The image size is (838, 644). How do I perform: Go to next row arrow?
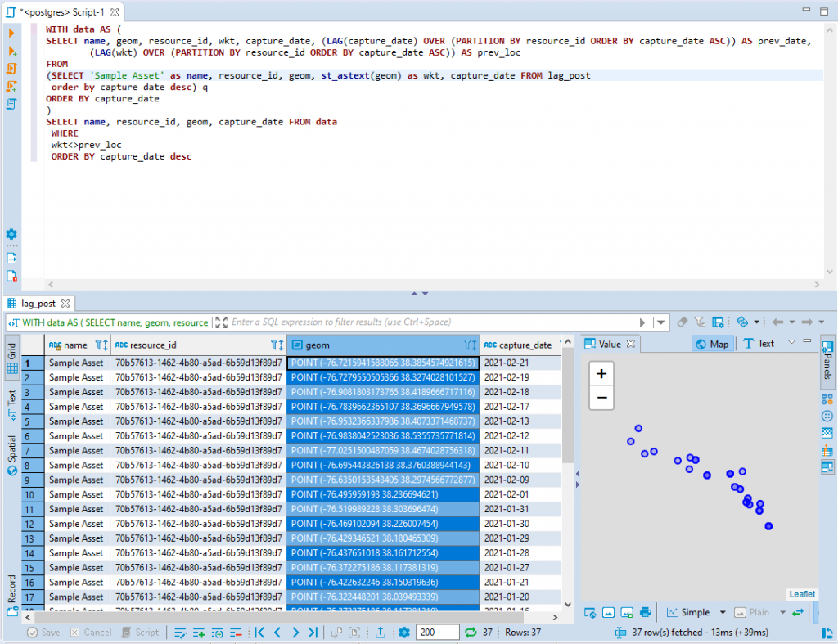[x=295, y=633]
